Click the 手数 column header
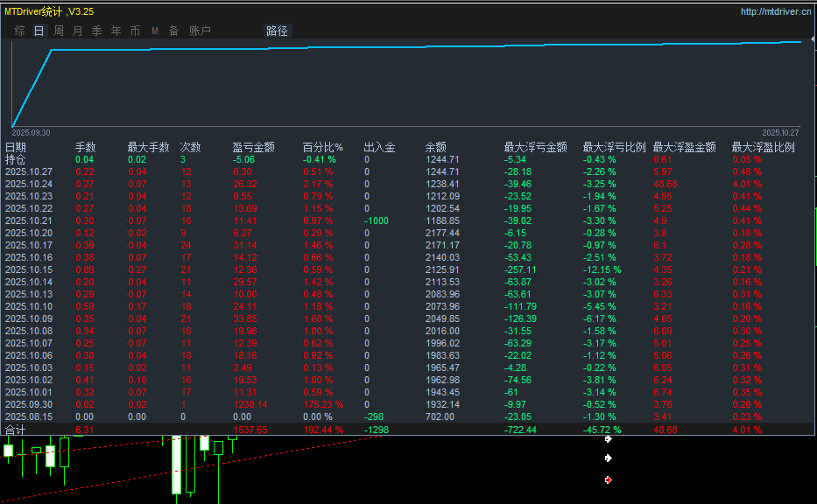 pos(86,147)
